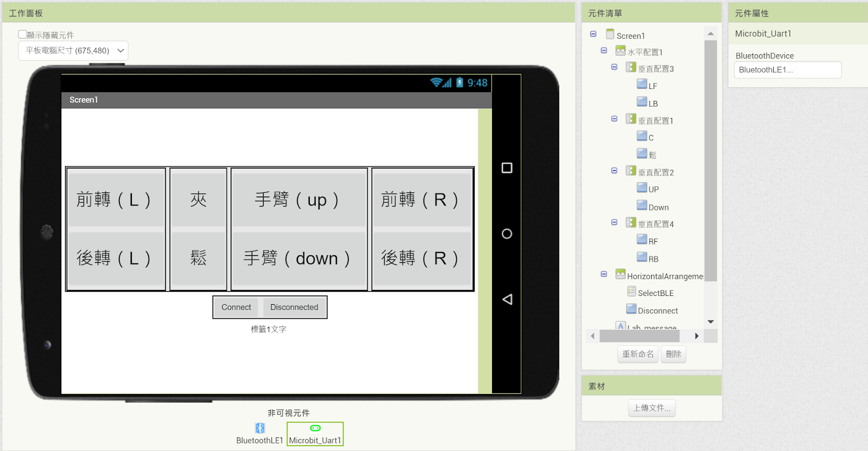Click the horizontal scrollbar left arrow

pos(593,336)
